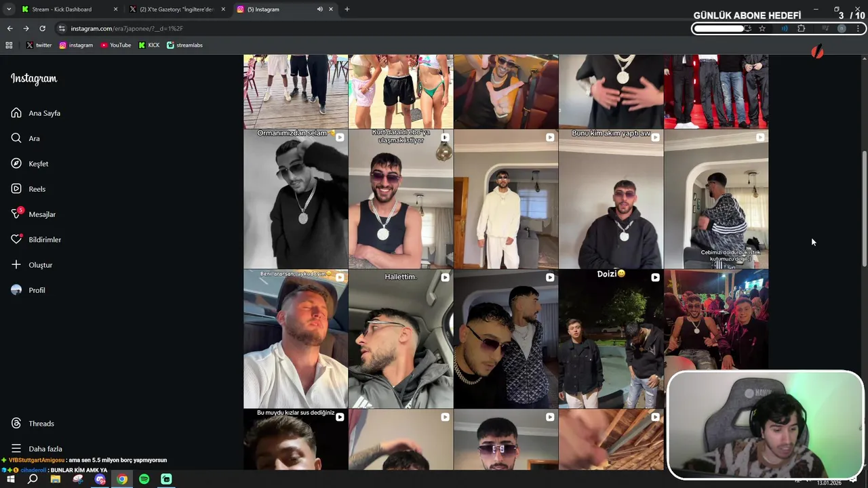Image resolution: width=868 pixels, height=488 pixels.
Task: Close the X'te Gazetory tab
Action: (223, 9)
